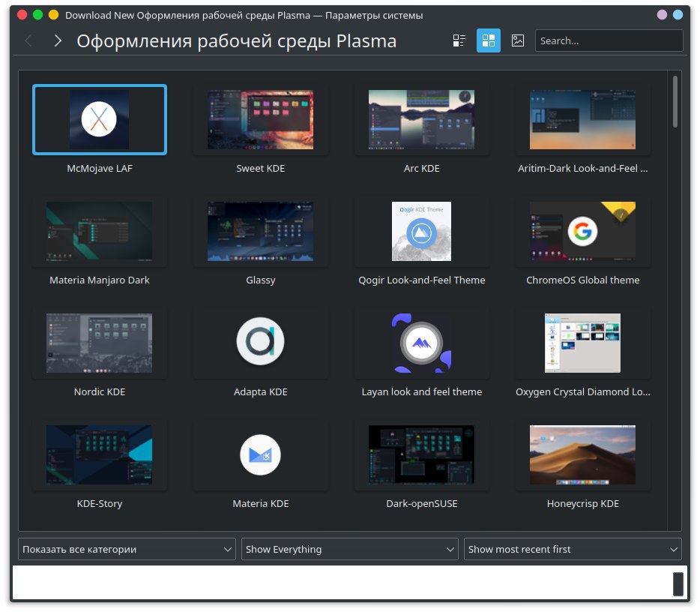
Task: Select the McMojave LAF theme thumbnail
Action: point(100,120)
